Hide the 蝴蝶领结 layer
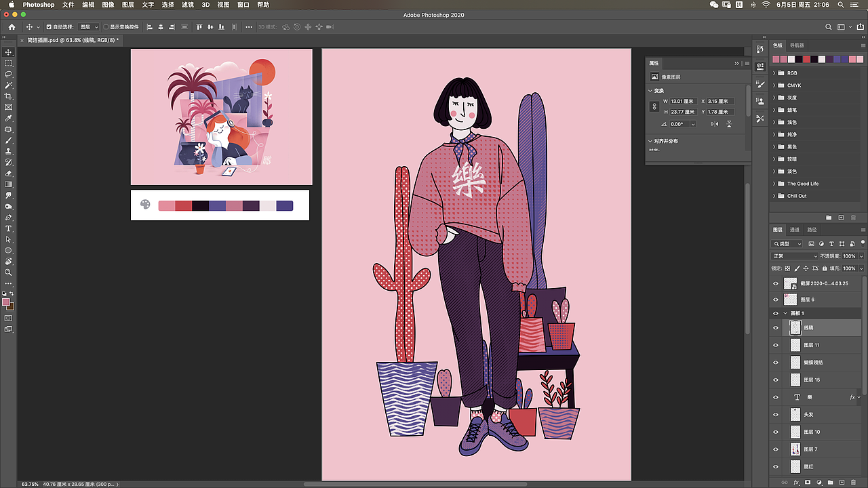 [776, 363]
